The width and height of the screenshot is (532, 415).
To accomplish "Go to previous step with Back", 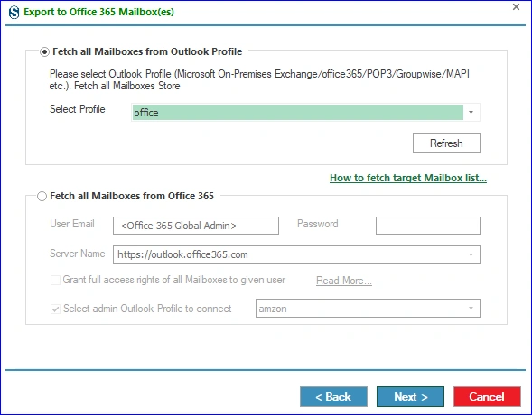I will 333,396.
